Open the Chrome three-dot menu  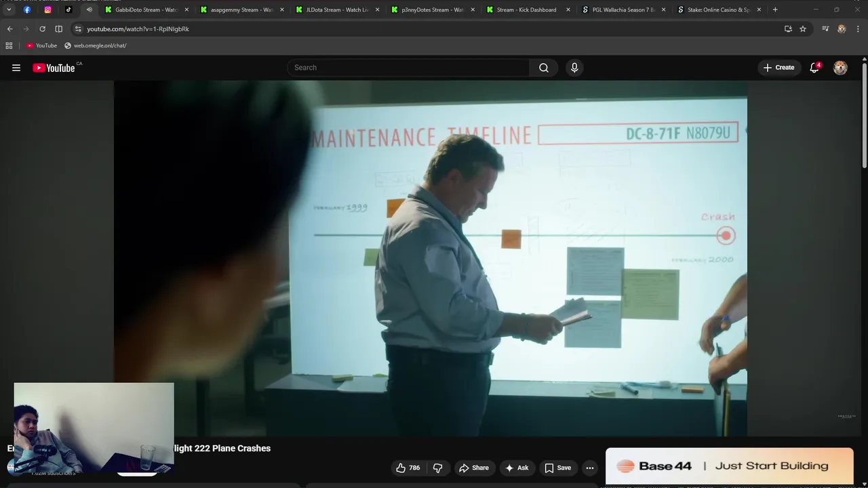pyautogui.click(x=858, y=29)
